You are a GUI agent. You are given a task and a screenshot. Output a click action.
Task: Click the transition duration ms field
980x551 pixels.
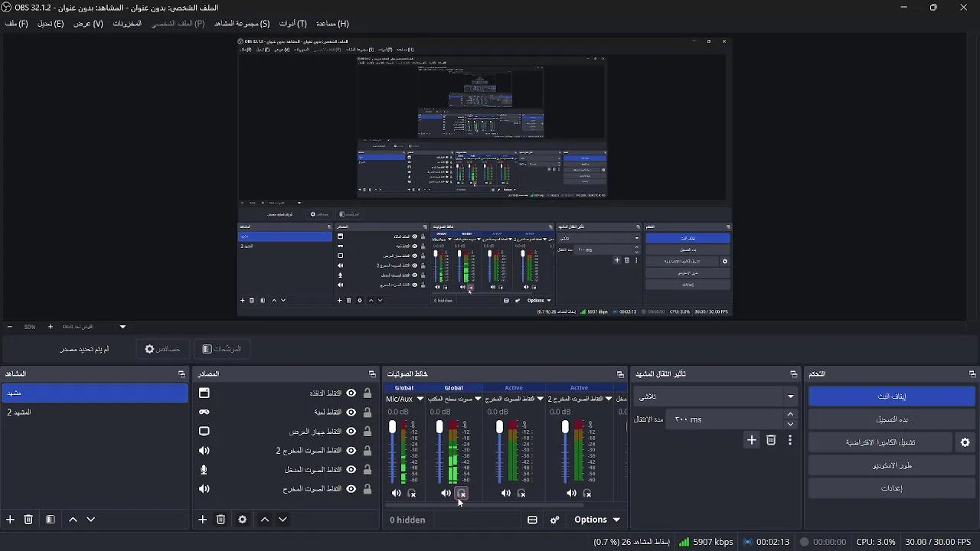[725, 419]
